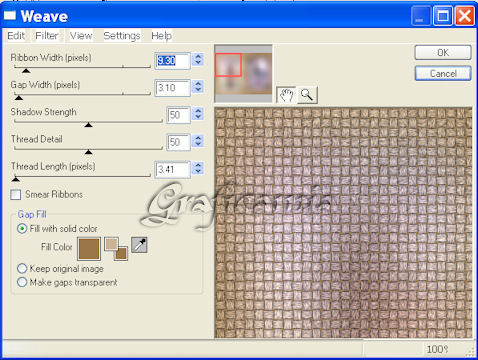This screenshot has height=360, width=478.
Task: Pick fill color with eyedropper tool
Action: coord(139,245)
